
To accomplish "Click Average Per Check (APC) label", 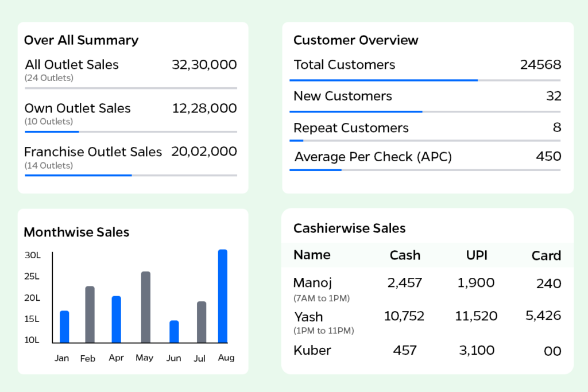I will click(373, 157).
